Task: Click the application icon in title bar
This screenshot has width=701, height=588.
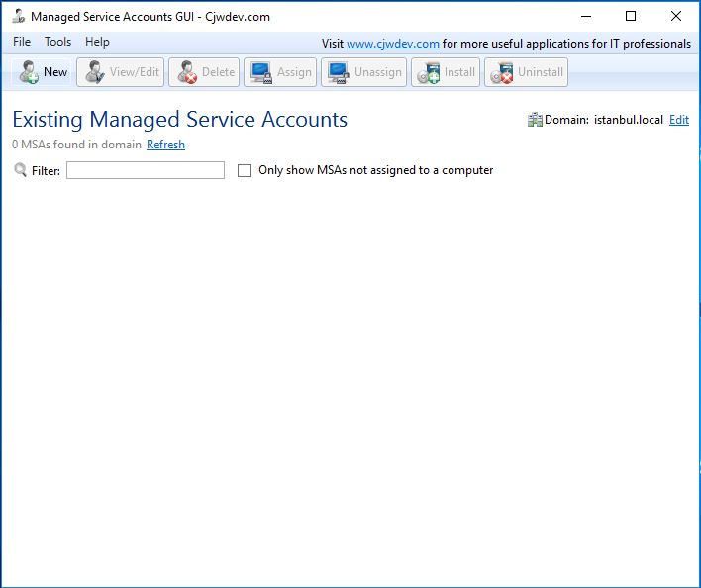Action: (19, 16)
